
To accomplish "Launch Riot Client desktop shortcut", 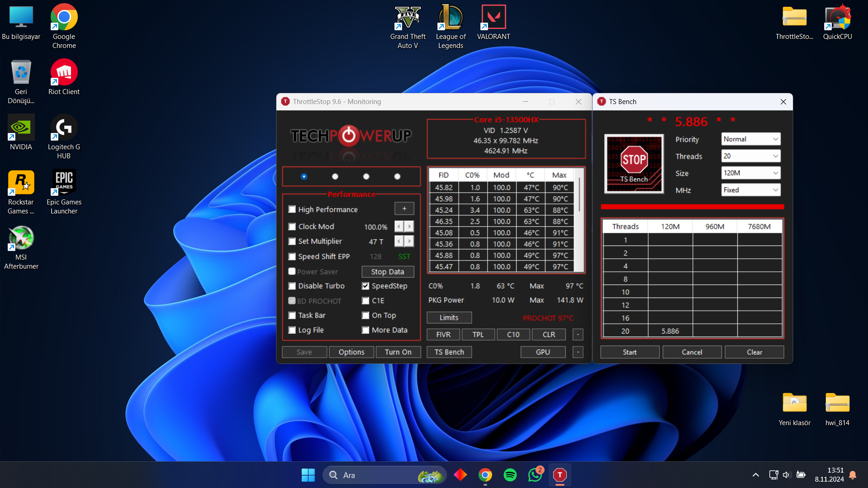I will click(x=64, y=77).
